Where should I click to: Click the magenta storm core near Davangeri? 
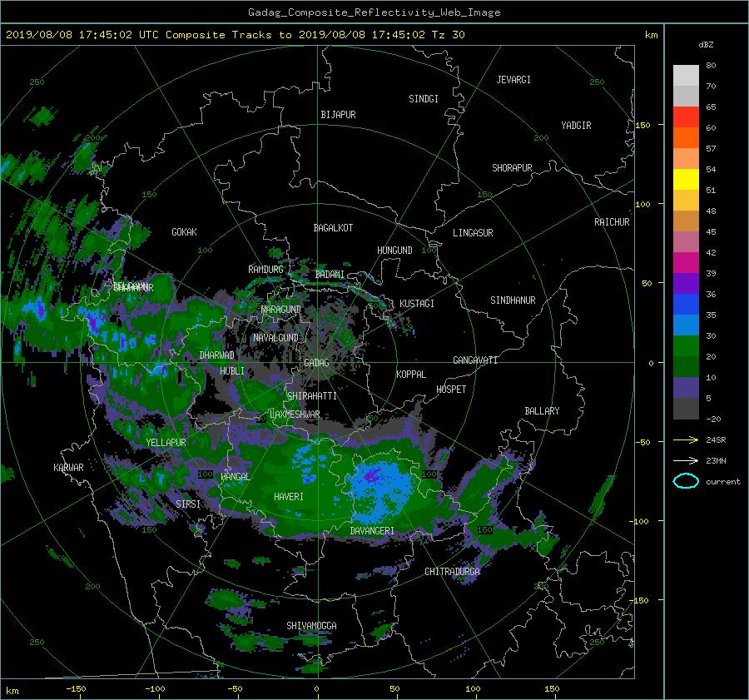tap(372, 475)
